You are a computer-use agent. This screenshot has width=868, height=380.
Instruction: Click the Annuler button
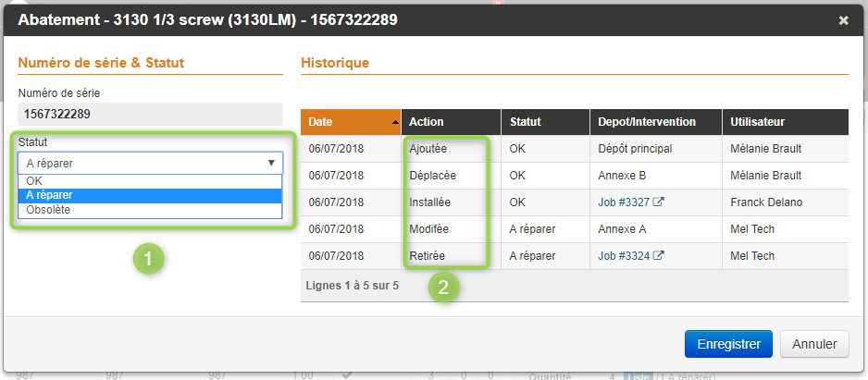(x=814, y=344)
